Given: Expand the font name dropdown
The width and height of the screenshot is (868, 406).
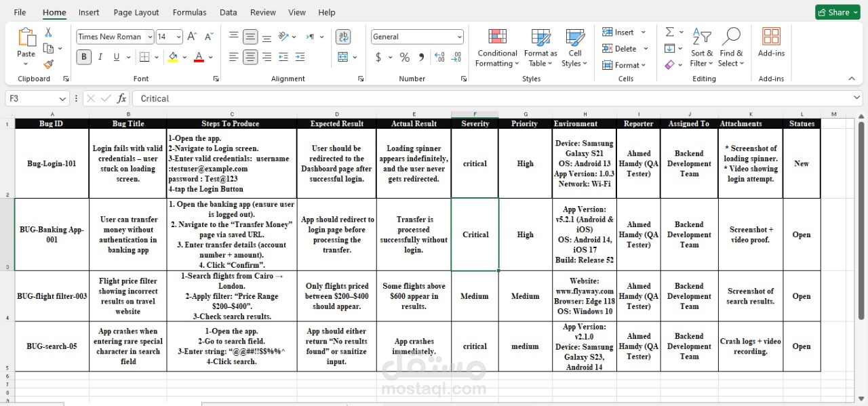Looking at the screenshot, I should point(149,37).
